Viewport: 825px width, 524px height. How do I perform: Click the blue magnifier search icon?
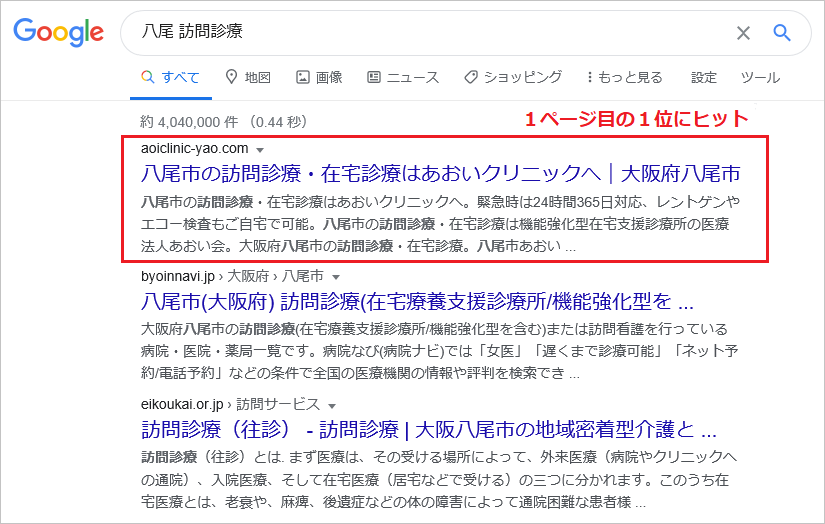point(782,33)
